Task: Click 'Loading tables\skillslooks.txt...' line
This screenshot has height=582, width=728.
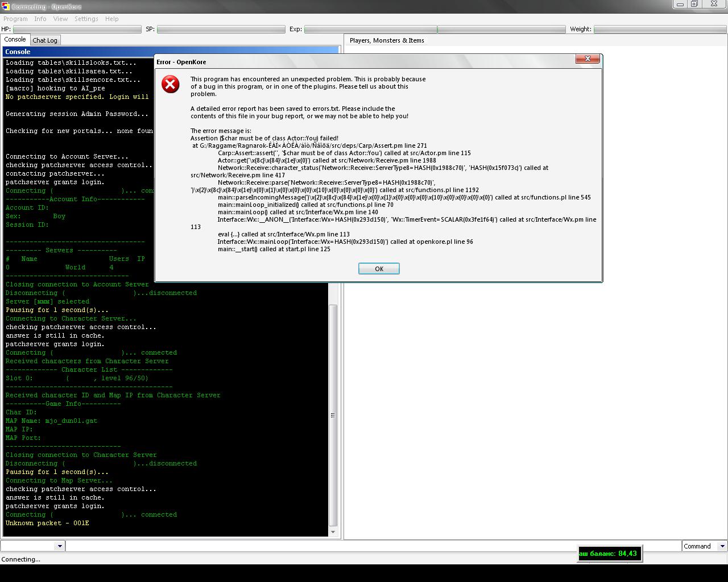Action: pos(71,63)
